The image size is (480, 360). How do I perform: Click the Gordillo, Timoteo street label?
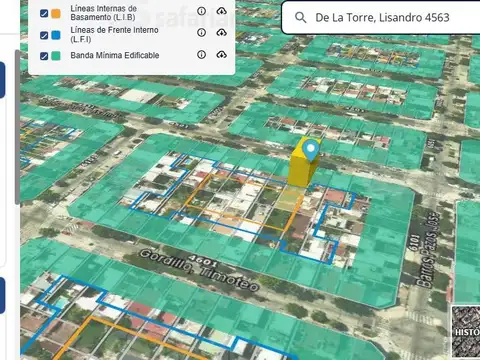pyautogui.click(x=199, y=270)
